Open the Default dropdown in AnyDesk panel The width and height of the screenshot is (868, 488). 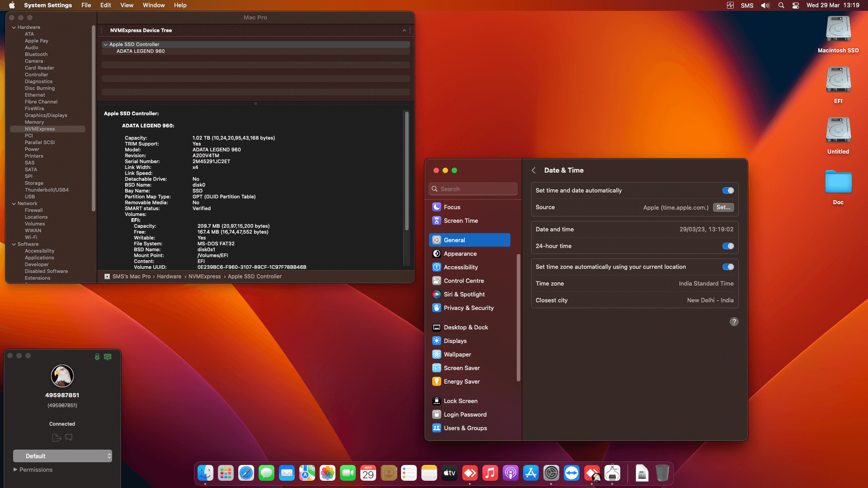click(x=62, y=456)
